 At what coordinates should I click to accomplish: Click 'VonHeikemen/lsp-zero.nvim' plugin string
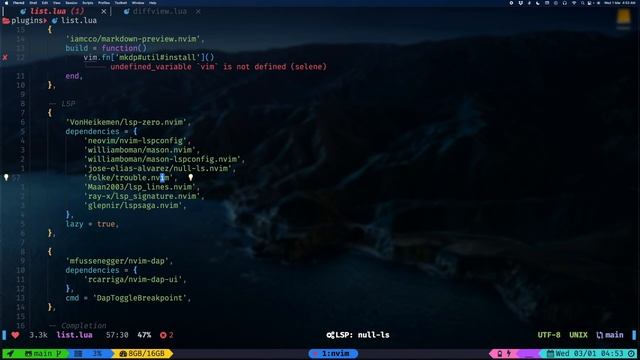click(x=126, y=122)
